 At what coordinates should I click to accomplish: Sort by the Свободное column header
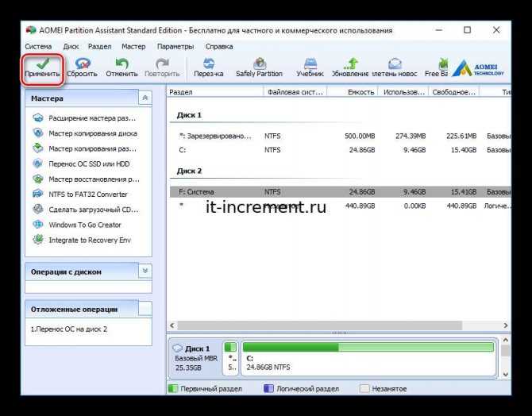click(454, 92)
